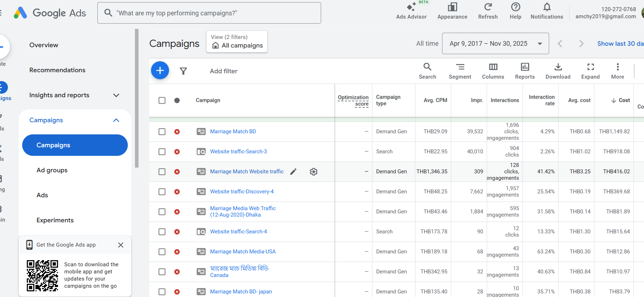
Task: Sort by Interaction rate column header
Action: coord(542,100)
